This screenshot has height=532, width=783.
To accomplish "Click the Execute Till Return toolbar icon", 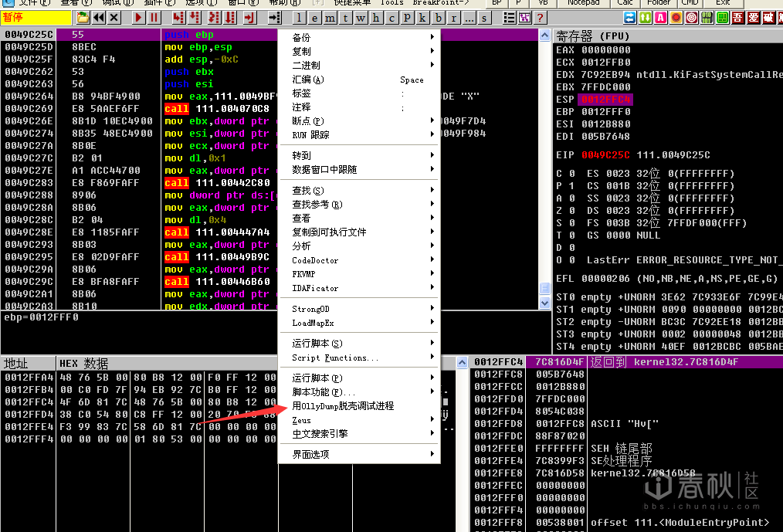I will 249,18.
